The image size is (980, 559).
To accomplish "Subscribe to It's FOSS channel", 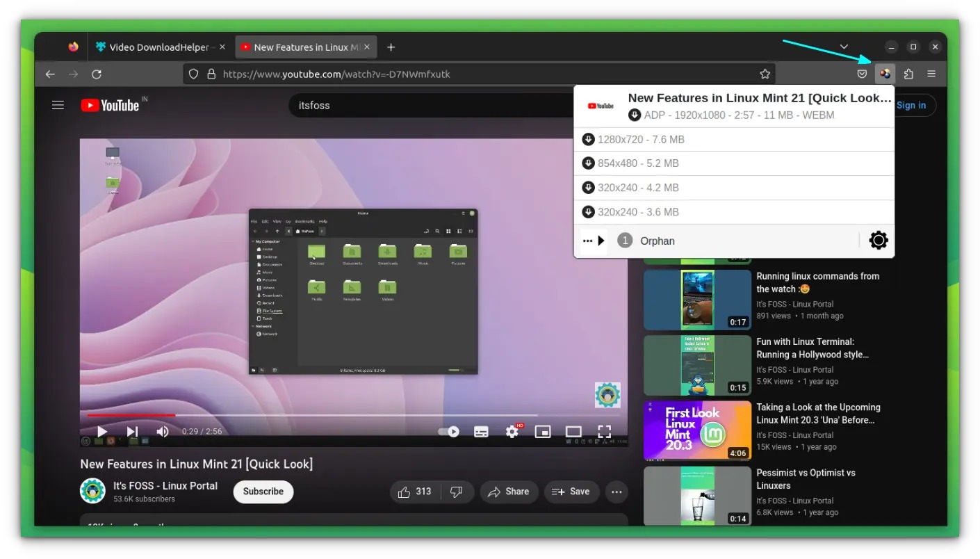I will [263, 491].
